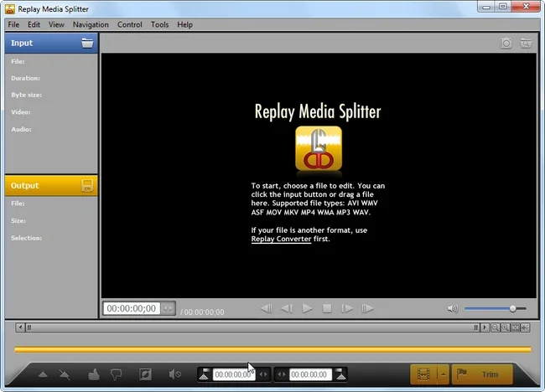Click the volume slider track
The height and width of the screenshot is (392, 545).
pyautogui.click(x=495, y=308)
